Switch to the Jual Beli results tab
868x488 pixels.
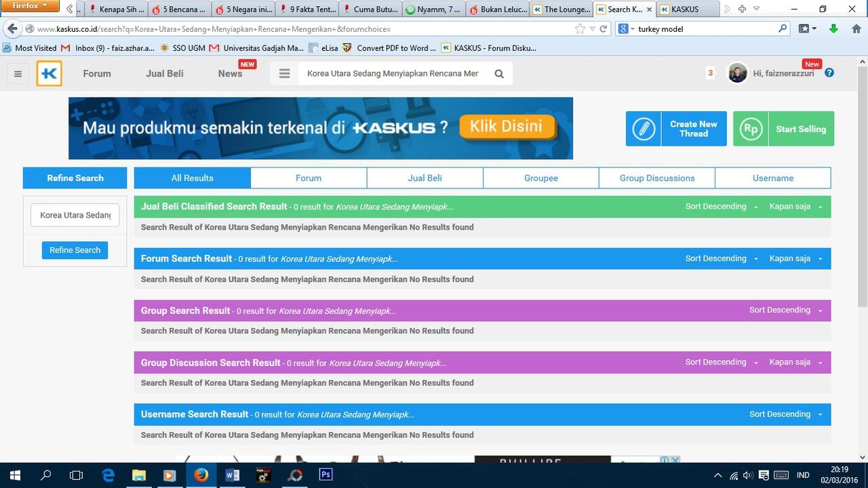(425, 178)
